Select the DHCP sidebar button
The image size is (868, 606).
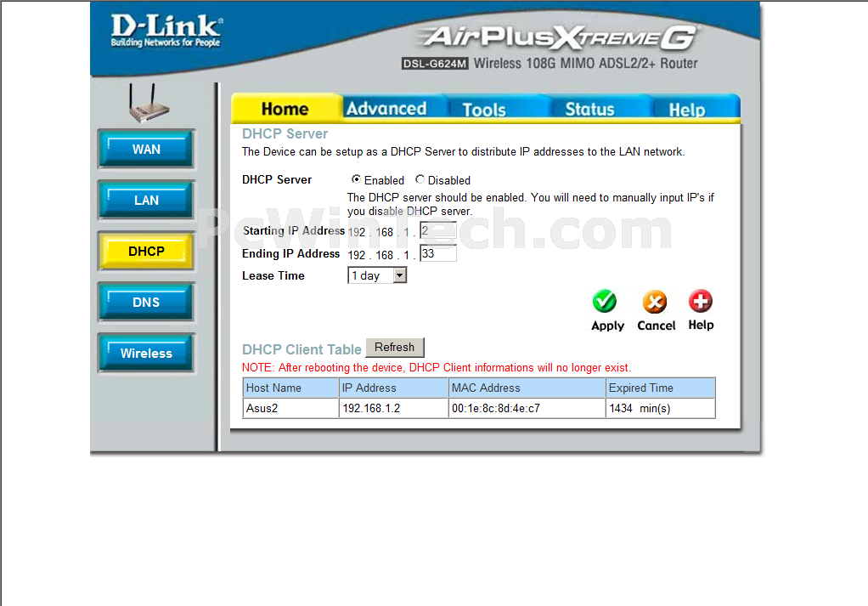146,251
